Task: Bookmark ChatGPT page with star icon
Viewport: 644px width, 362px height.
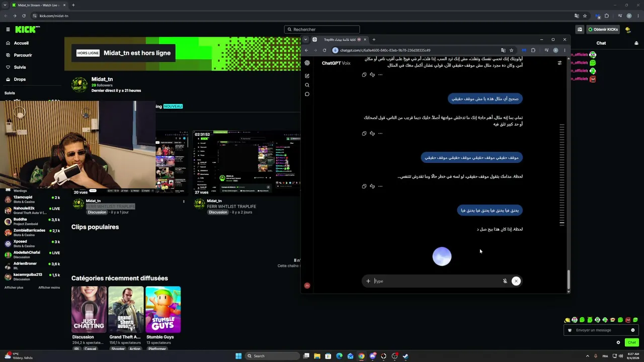Action: pyautogui.click(x=511, y=50)
